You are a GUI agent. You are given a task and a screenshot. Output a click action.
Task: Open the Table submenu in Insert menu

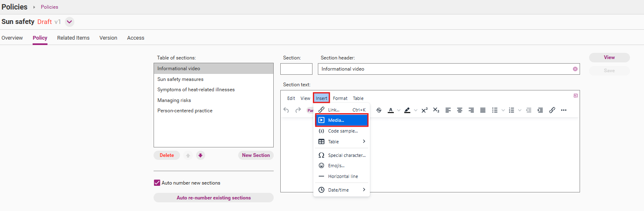[341, 142]
